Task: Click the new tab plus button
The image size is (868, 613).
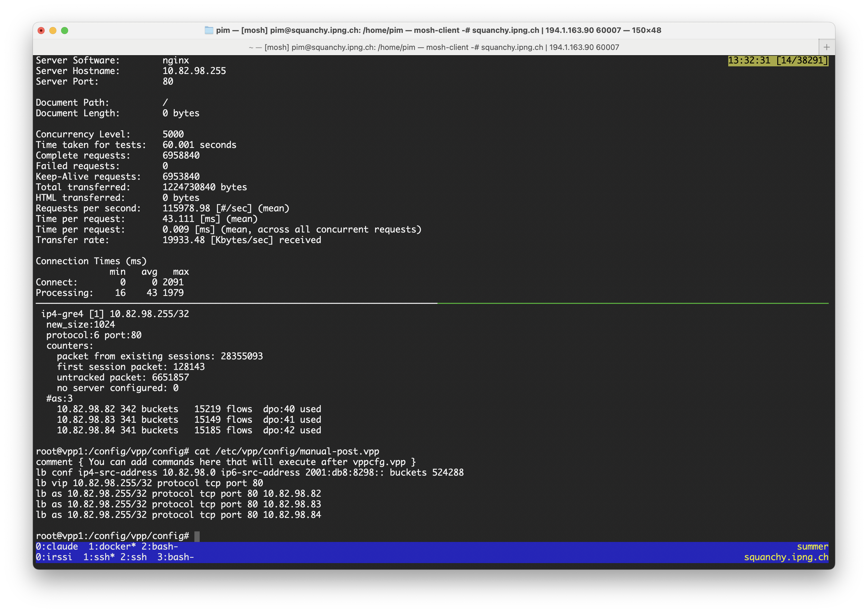Action: click(x=826, y=47)
